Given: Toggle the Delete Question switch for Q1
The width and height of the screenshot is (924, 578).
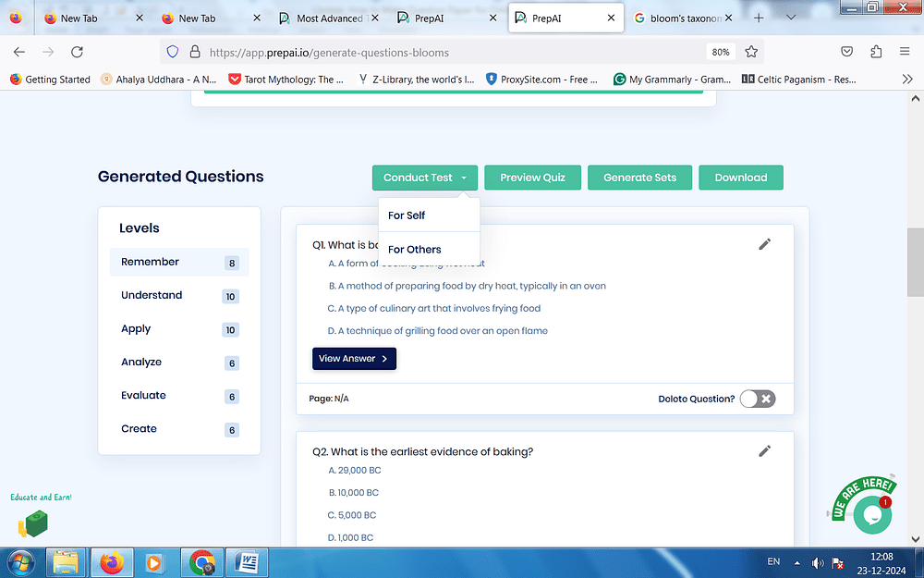Looking at the screenshot, I should click(758, 399).
